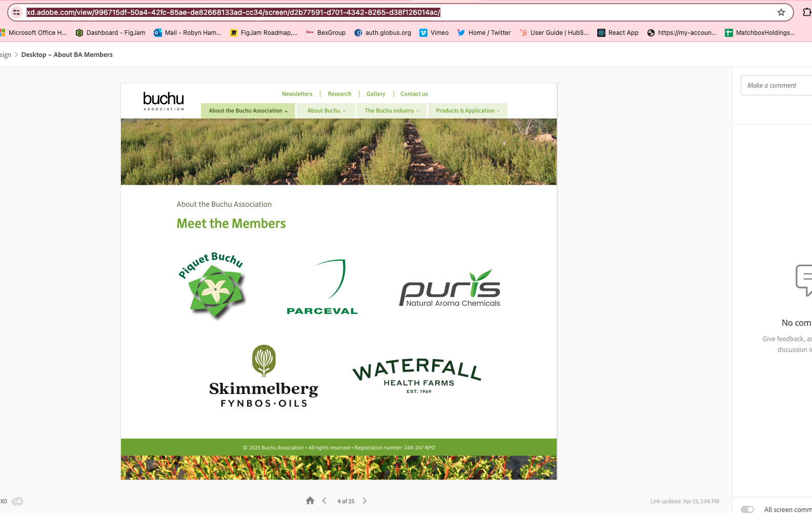Click the Make a comment input field
Viewport: 812px width, 513px height.
(776, 86)
